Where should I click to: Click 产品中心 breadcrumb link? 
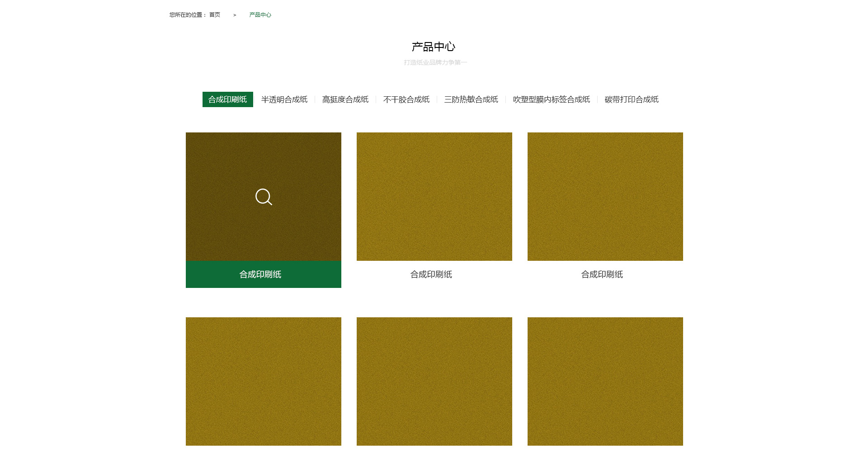click(x=260, y=15)
